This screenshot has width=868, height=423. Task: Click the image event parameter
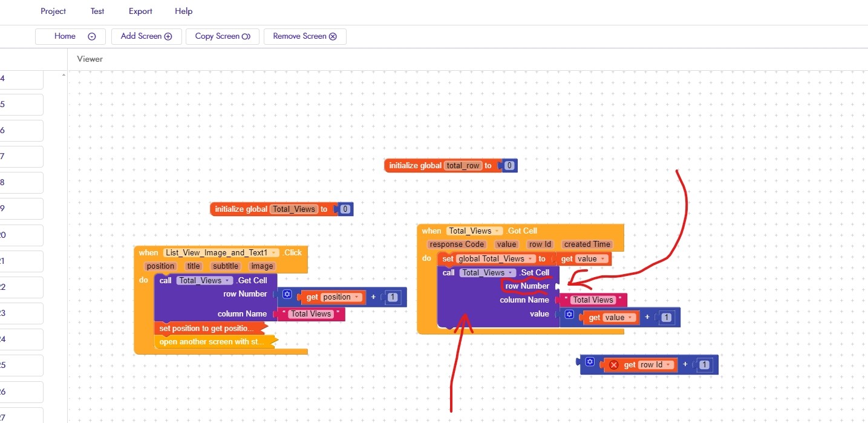[x=262, y=266]
